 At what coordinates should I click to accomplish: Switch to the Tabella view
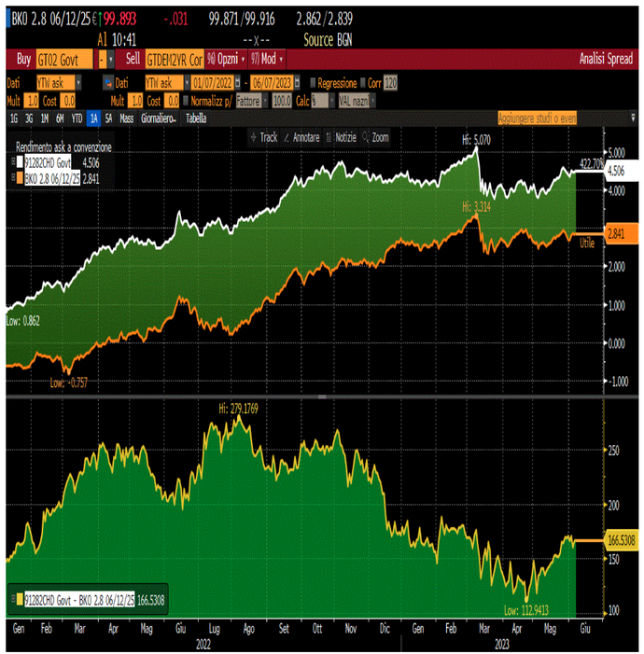pyautogui.click(x=196, y=118)
